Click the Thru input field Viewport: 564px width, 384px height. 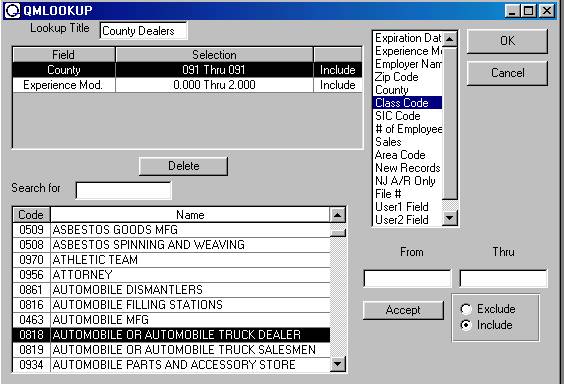click(503, 279)
